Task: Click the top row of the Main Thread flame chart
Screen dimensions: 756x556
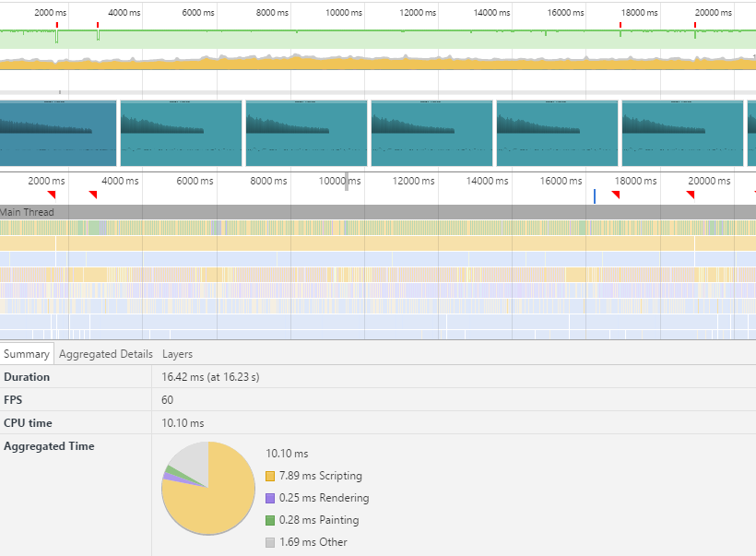Action: [x=369, y=228]
